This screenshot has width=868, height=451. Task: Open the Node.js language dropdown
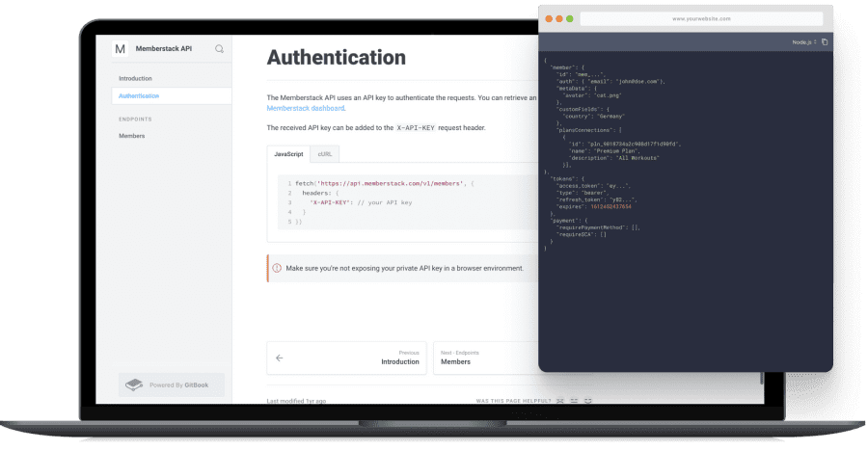tap(804, 42)
